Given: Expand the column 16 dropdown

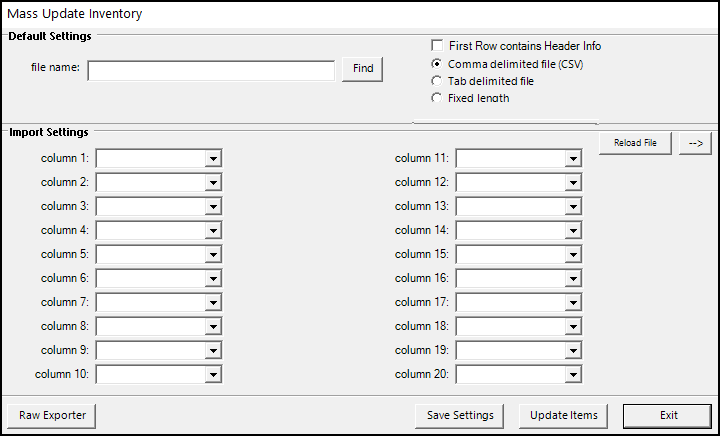Looking at the screenshot, I should pyautogui.click(x=572, y=278).
